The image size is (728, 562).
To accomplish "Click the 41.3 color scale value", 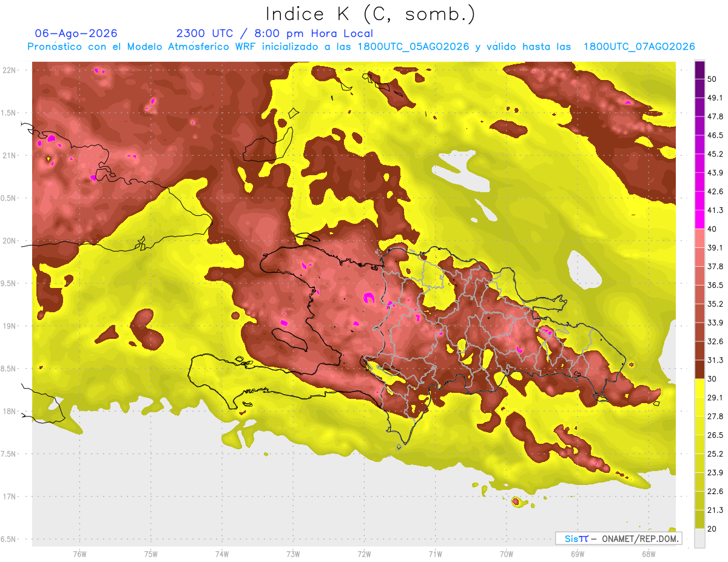I will pos(715,210).
